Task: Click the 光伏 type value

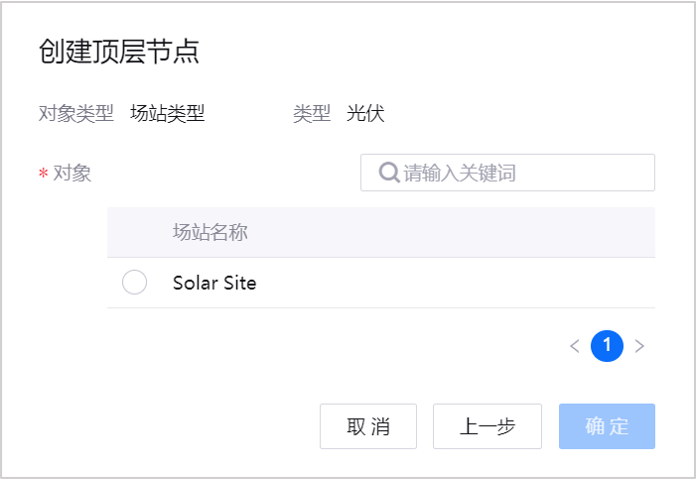Action: (x=365, y=113)
